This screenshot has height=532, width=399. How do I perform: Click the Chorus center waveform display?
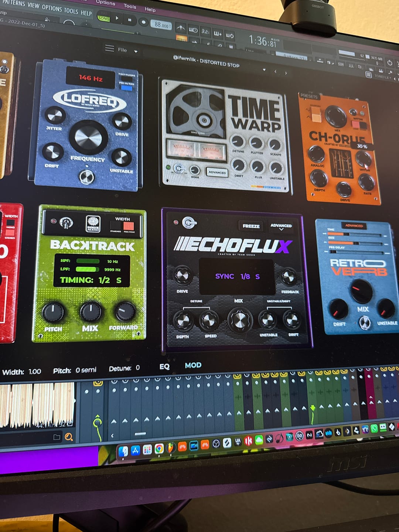[x=341, y=163]
